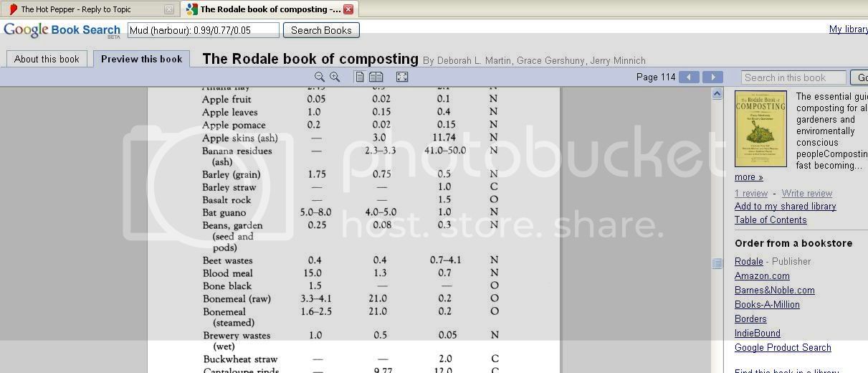Open the 1 review link
This screenshot has width=868, height=373.
tap(751, 194)
